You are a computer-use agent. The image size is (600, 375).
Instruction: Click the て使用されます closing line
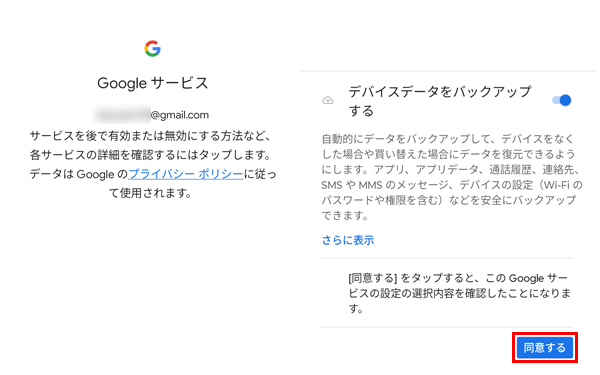point(151,193)
